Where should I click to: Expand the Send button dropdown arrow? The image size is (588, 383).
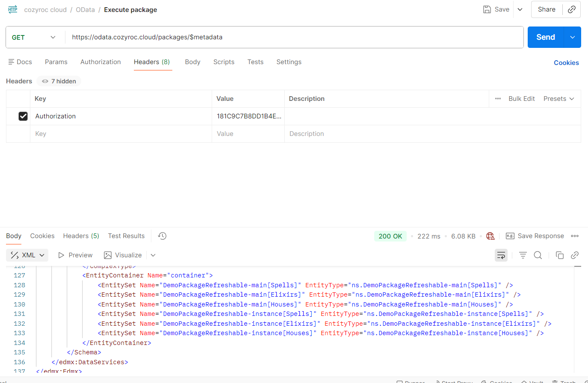click(572, 37)
